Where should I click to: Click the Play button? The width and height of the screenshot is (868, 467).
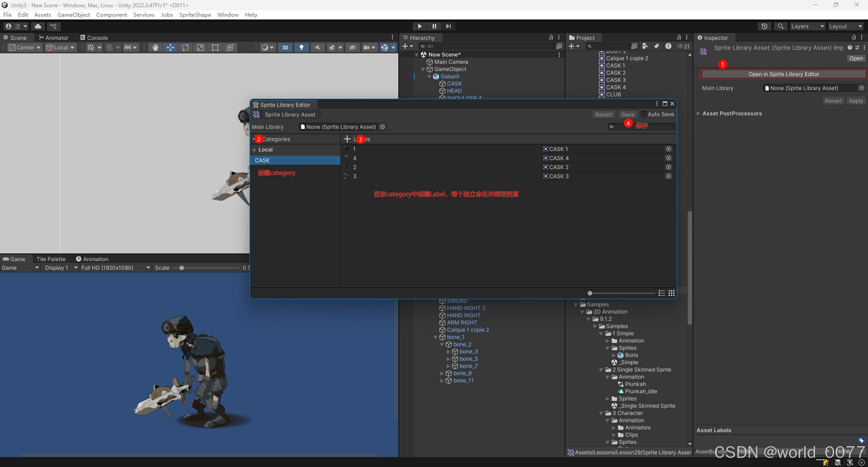[x=420, y=26]
